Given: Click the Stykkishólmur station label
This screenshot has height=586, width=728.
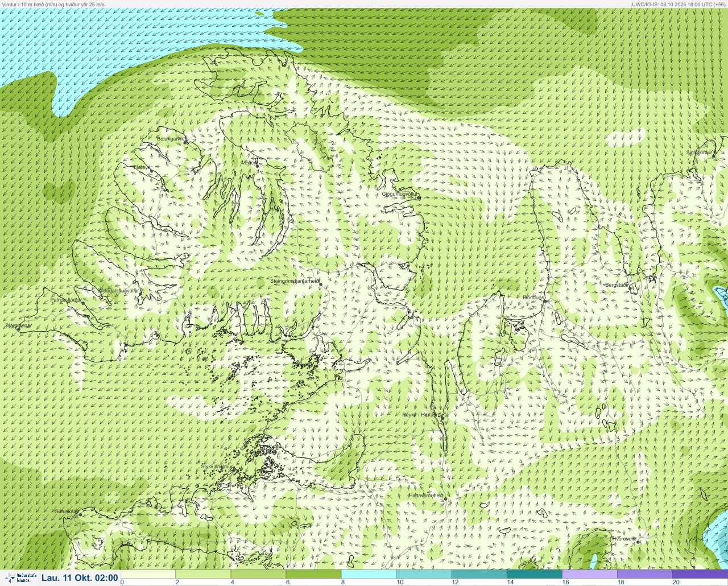Looking at the screenshot, I should pyautogui.click(x=217, y=467).
